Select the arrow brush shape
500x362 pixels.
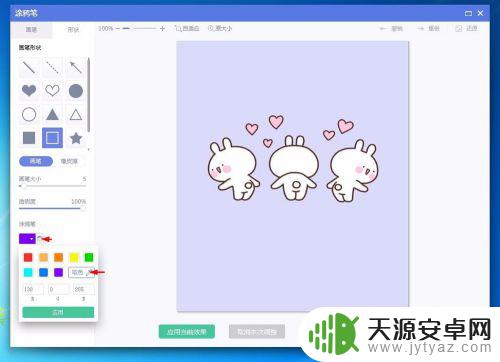(x=76, y=67)
